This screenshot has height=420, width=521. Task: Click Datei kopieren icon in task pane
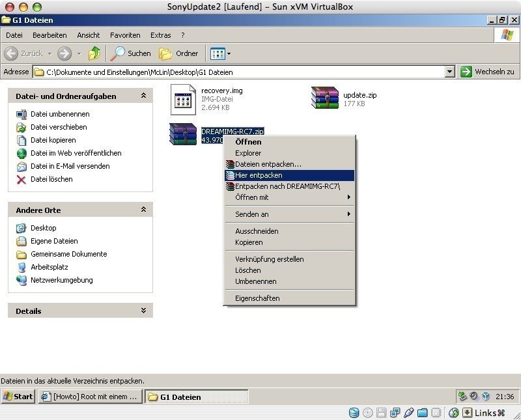21,140
